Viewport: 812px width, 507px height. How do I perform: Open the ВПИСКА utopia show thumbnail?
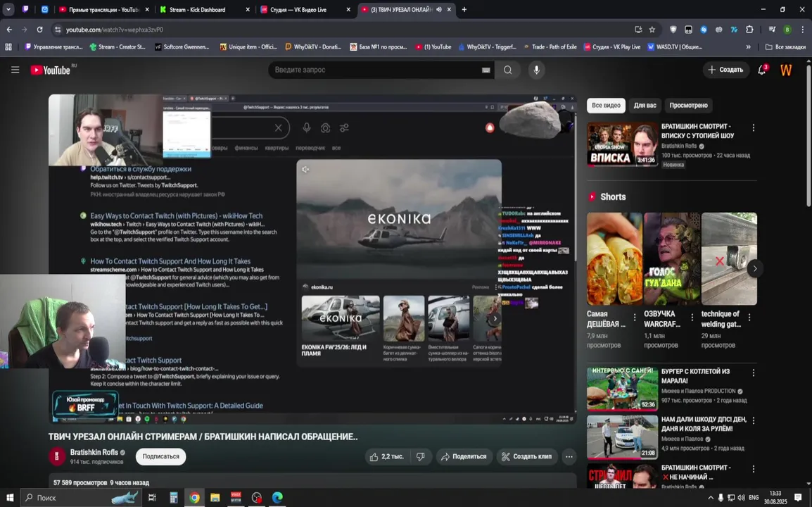pyautogui.click(x=622, y=144)
